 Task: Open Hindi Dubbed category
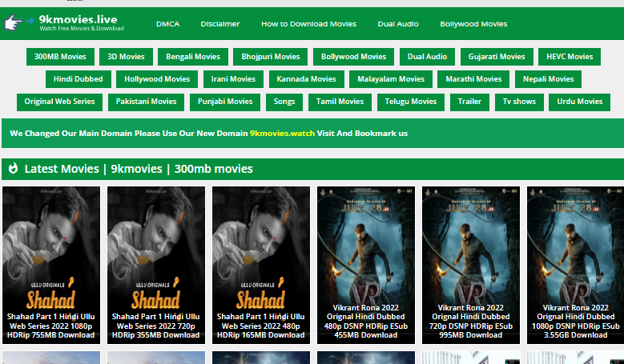pos(78,79)
